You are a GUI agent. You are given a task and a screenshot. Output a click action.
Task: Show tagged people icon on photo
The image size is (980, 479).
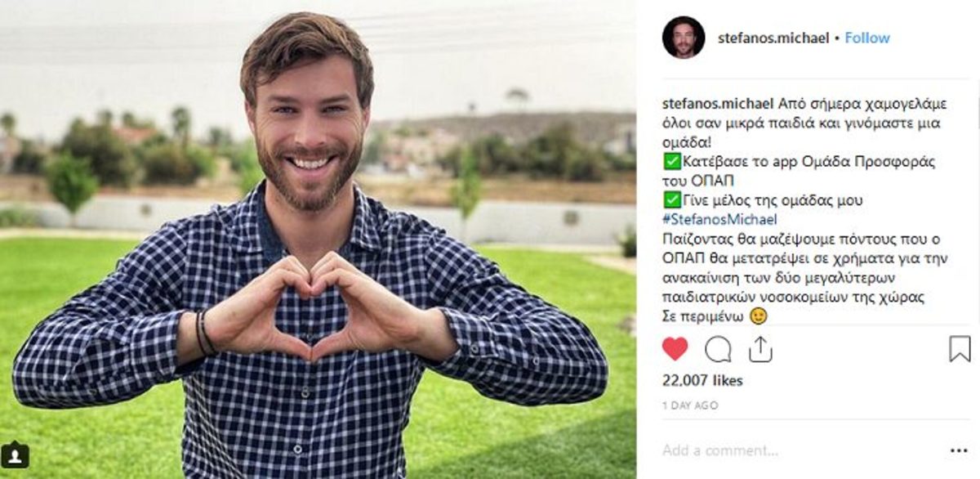(15, 454)
